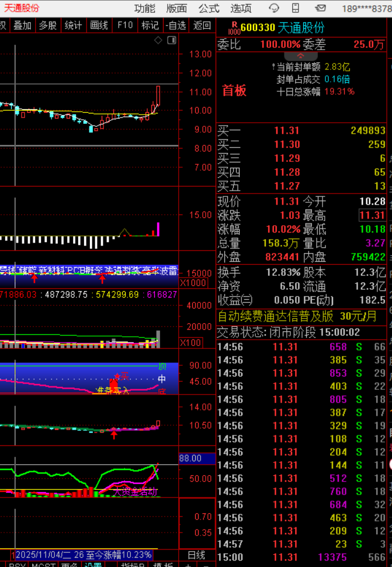Click 十日总涨幅 value 19.31%
The image size is (392, 567).
[339, 92]
